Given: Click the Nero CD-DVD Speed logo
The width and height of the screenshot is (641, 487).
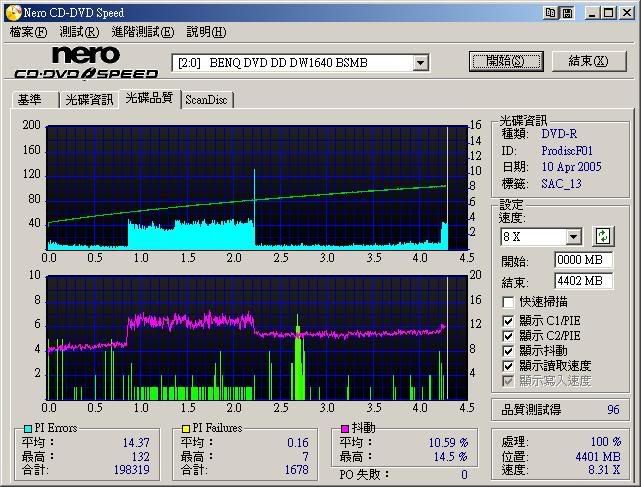Looking at the screenshot, I should tap(86, 62).
